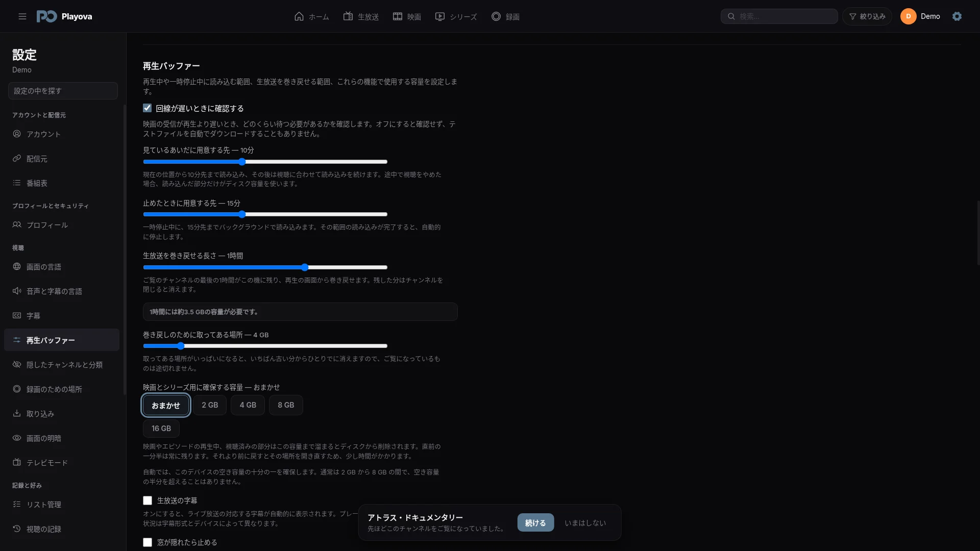Click the 1時間には約3.5 GBの容量が必要です note
Viewport: 980px width, 551px height.
(x=300, y=312)
